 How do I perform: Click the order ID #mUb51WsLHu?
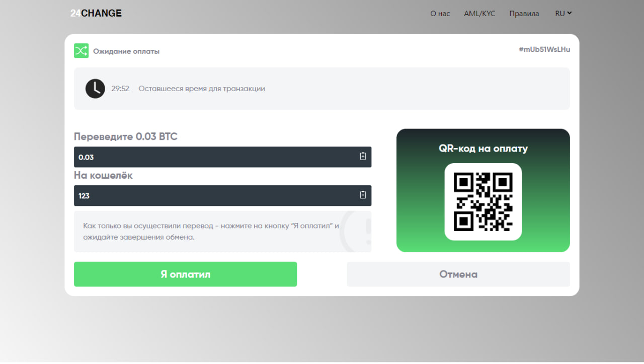click(x=544, y=49)
